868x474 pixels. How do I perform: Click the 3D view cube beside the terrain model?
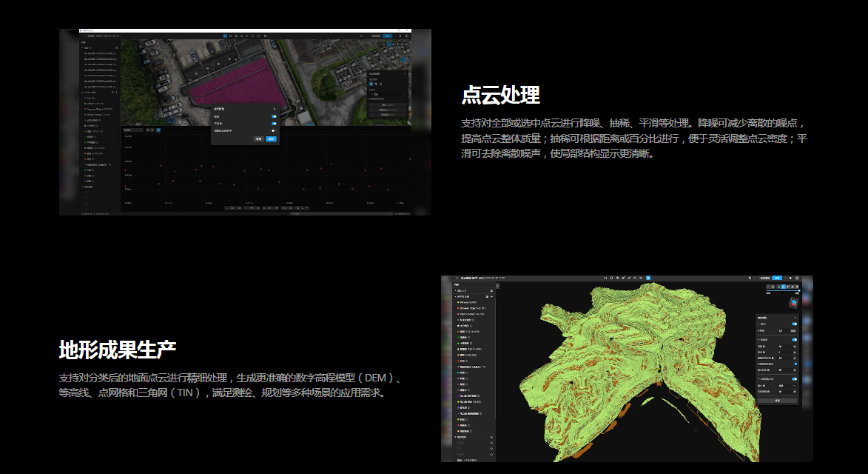click(x=794, y=304)
